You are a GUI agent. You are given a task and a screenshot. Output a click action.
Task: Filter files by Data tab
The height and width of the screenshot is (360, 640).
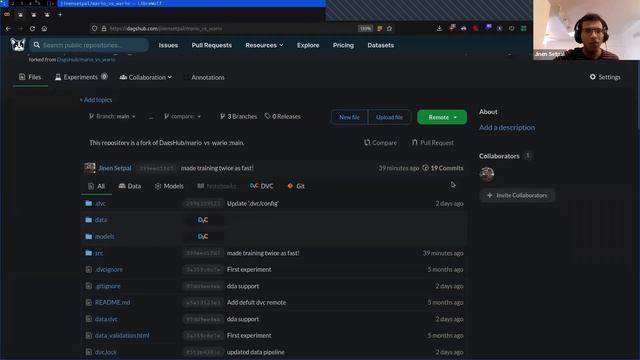click(x=130, y=186)
